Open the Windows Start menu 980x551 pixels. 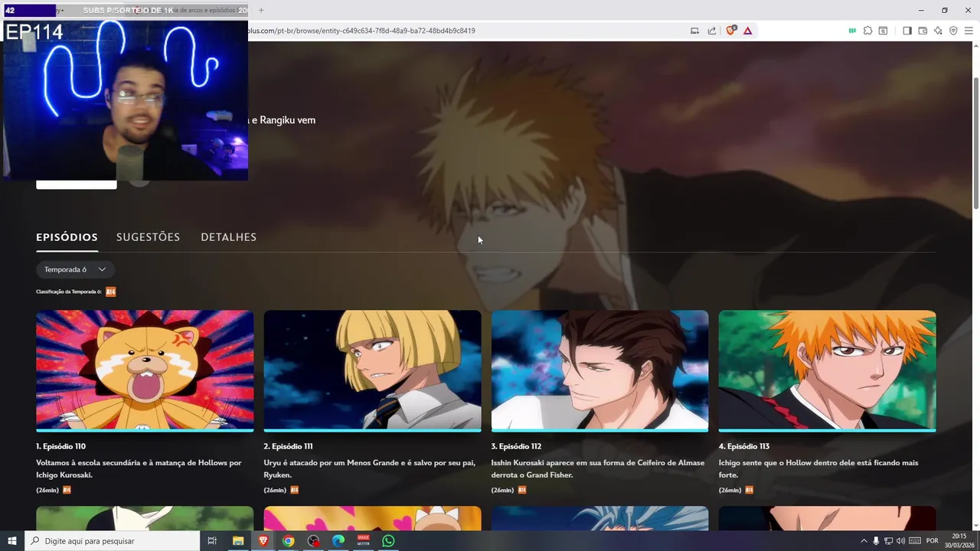(x=12, y=541)
